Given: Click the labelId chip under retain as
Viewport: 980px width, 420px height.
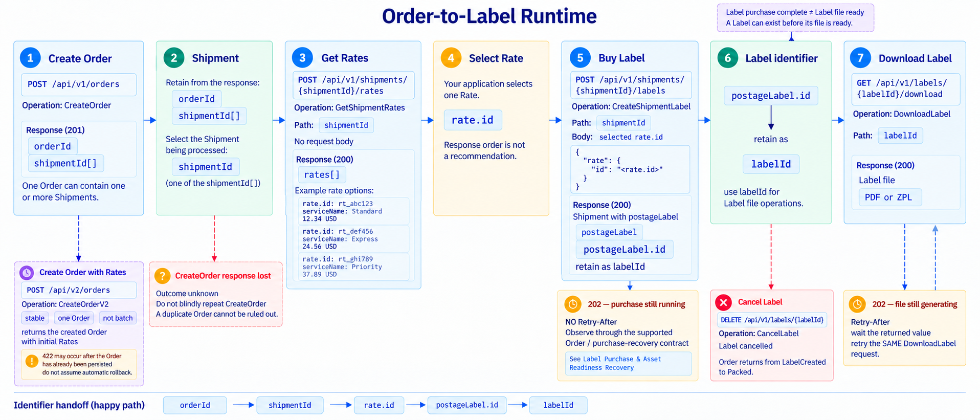Looking at the screenshot, I should tap(771, 164).
